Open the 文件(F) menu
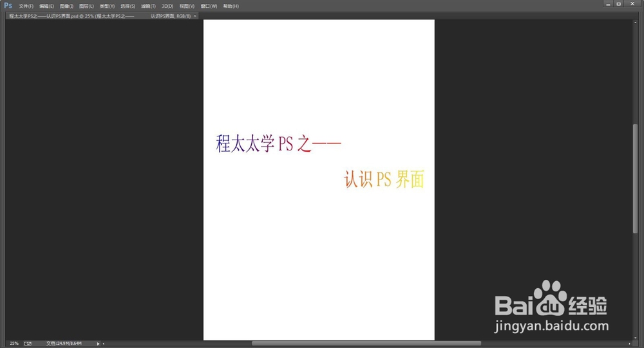Screen dimensions: 644x348 coord(26,6)
